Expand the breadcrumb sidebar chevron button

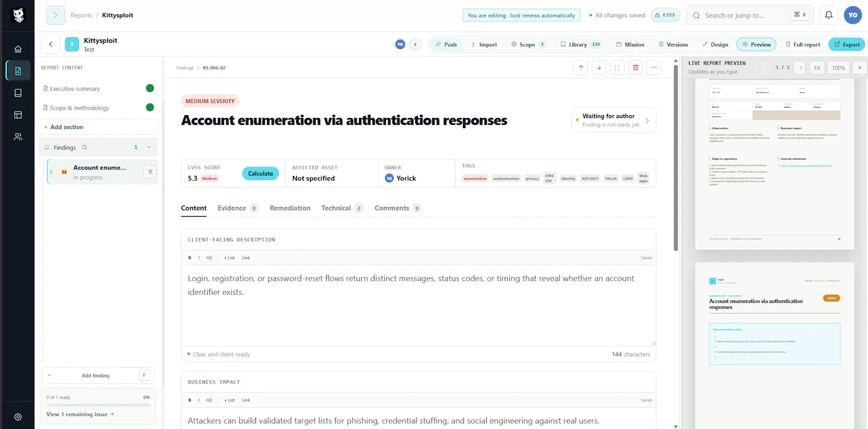click(55, 15)
